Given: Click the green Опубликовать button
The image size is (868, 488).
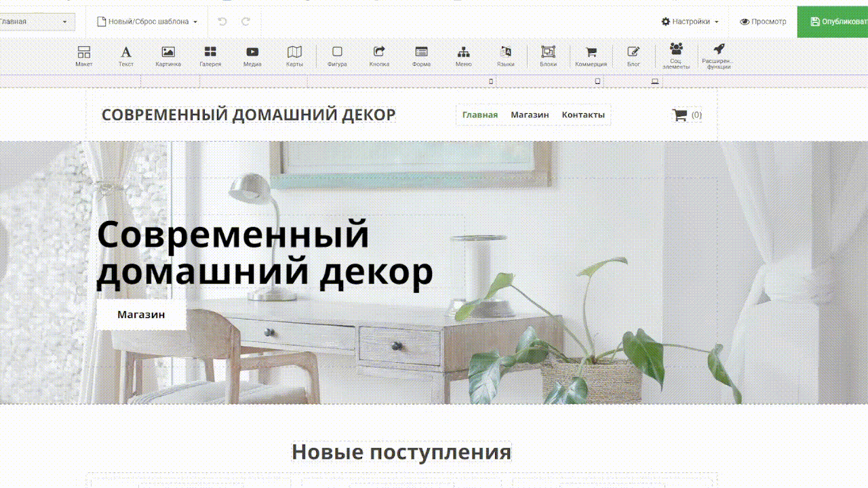Looking at the screenshot, I should coord(834,22).
